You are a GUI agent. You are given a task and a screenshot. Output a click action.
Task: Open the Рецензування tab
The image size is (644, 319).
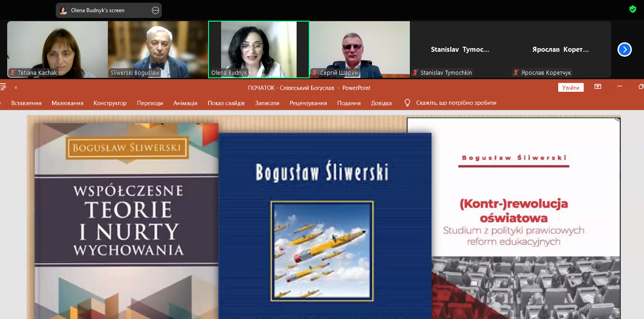click(308, 103)
